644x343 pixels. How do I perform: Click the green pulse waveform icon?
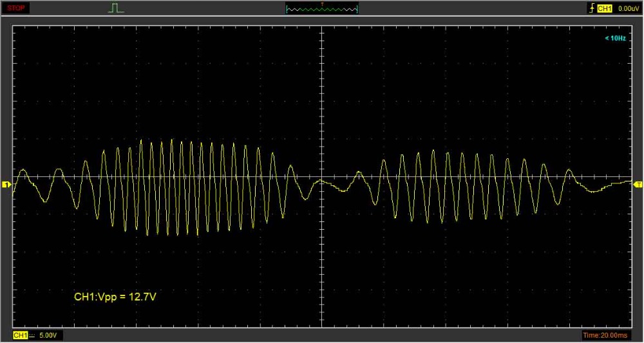click(116, 8)
